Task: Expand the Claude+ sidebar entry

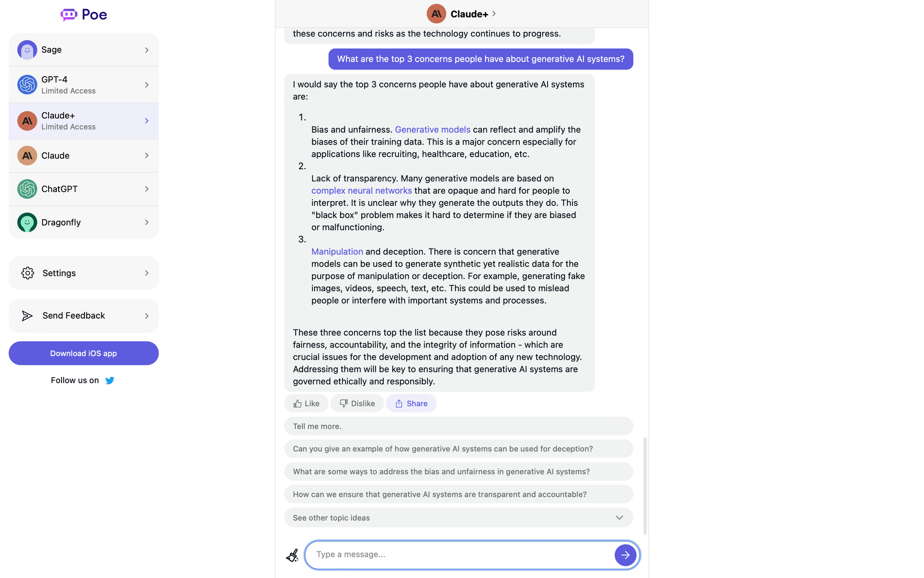Action: pos(146,121)
